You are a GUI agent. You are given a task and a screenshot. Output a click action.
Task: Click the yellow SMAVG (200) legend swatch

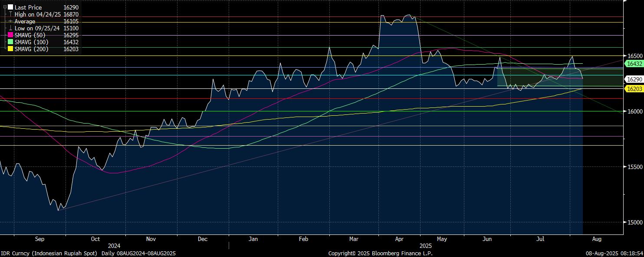tap(10, 49)
